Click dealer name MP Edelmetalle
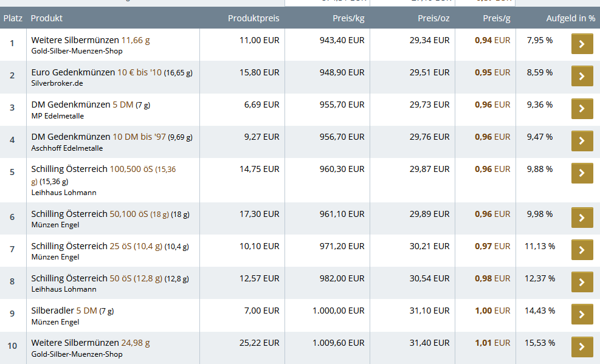The width and height of the screenshot is (600, 364). tap(57, 116)
